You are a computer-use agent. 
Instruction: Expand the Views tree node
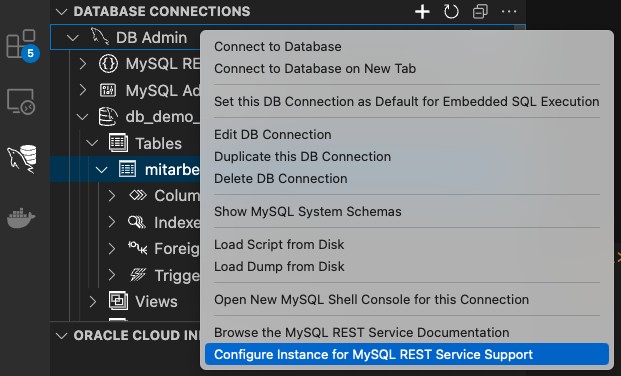click(x=92, y=302)
